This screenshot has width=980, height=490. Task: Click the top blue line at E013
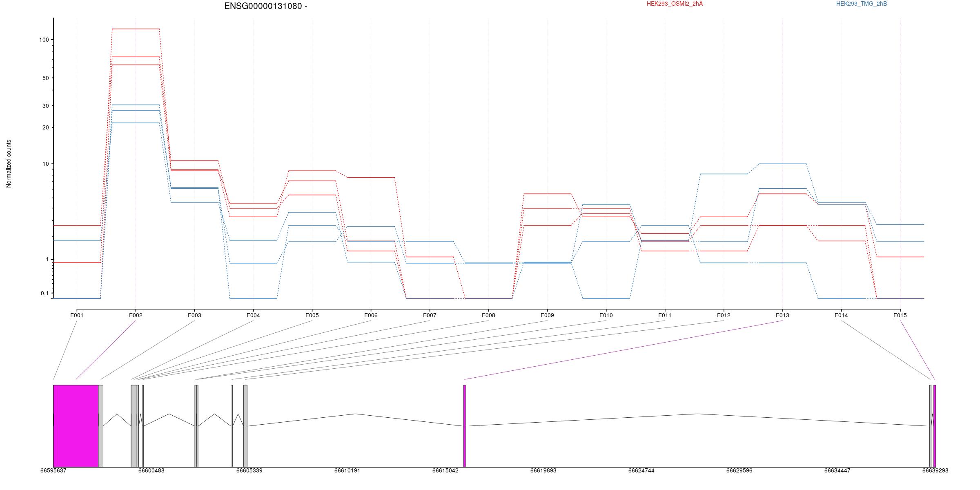pyautogui.click(x=782, y=164)
